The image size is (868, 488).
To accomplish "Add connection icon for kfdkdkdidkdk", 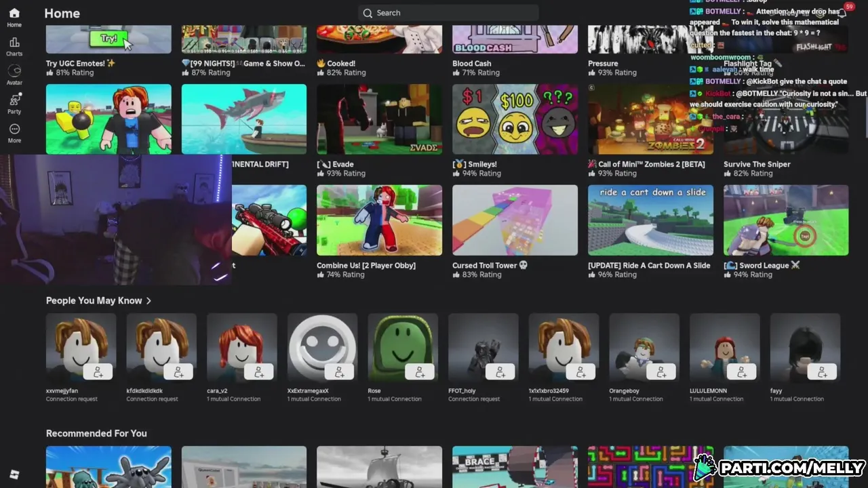I will coord(178,372).
